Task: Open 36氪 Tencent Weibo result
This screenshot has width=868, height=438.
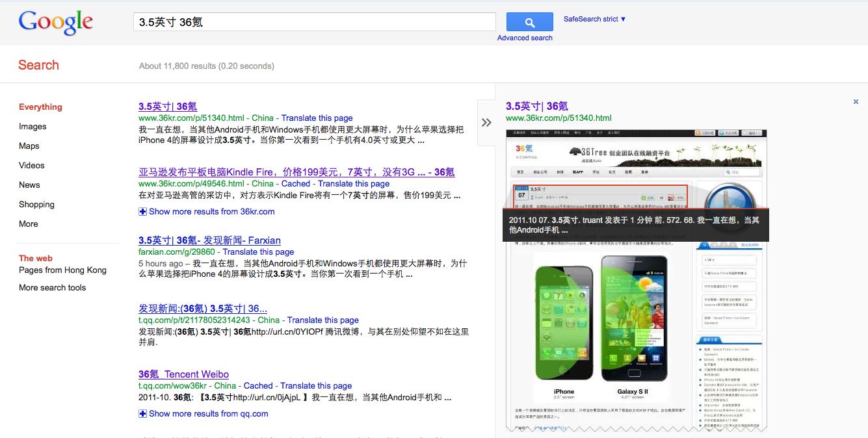Action: (183, 374)
